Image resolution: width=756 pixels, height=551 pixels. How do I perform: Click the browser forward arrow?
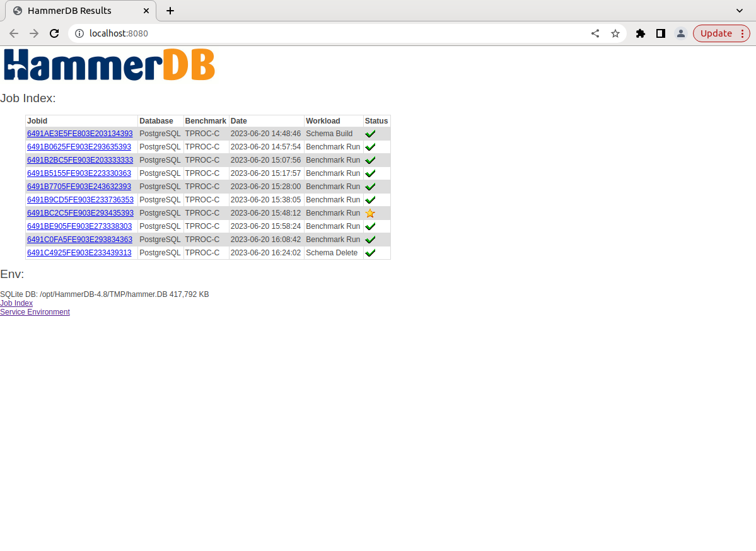[x=34, y=33]
